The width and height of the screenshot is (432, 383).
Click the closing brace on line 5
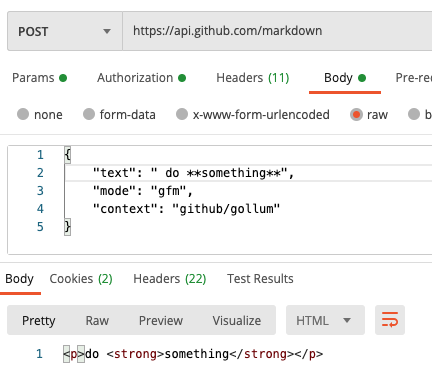point(67,227)
